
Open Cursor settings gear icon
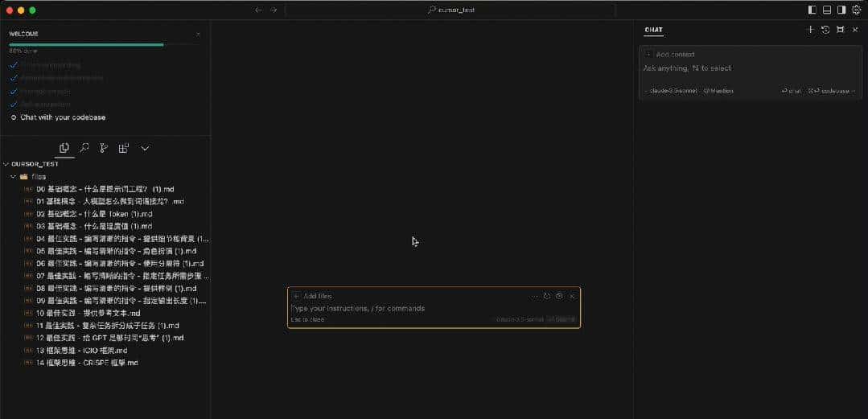pos(857,10)
